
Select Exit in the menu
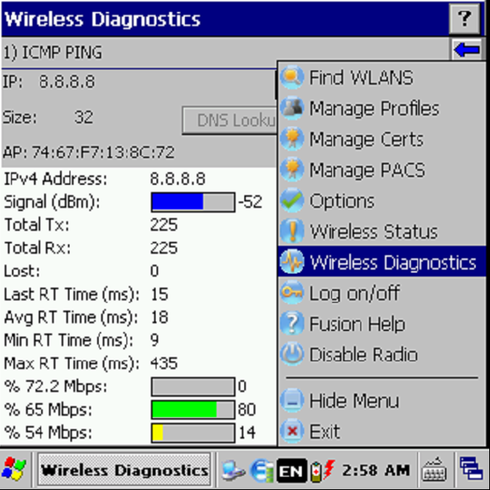382,431
